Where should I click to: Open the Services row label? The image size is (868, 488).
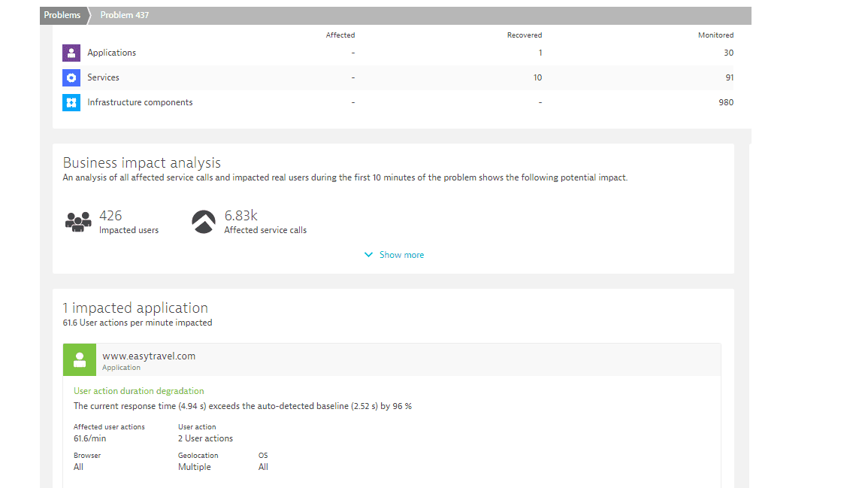point(103,77)
